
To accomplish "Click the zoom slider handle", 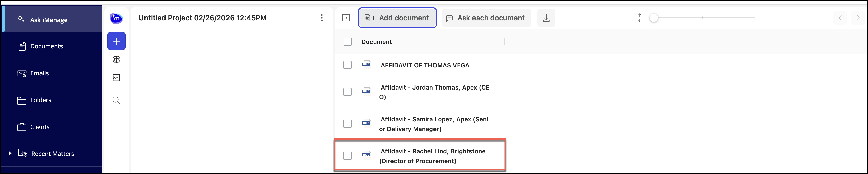I will coord(654,18).
